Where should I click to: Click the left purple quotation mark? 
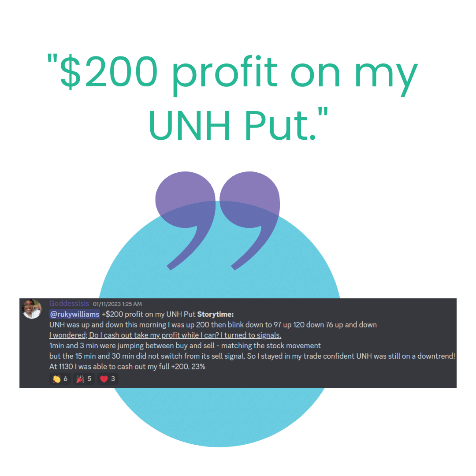(186, 220)
